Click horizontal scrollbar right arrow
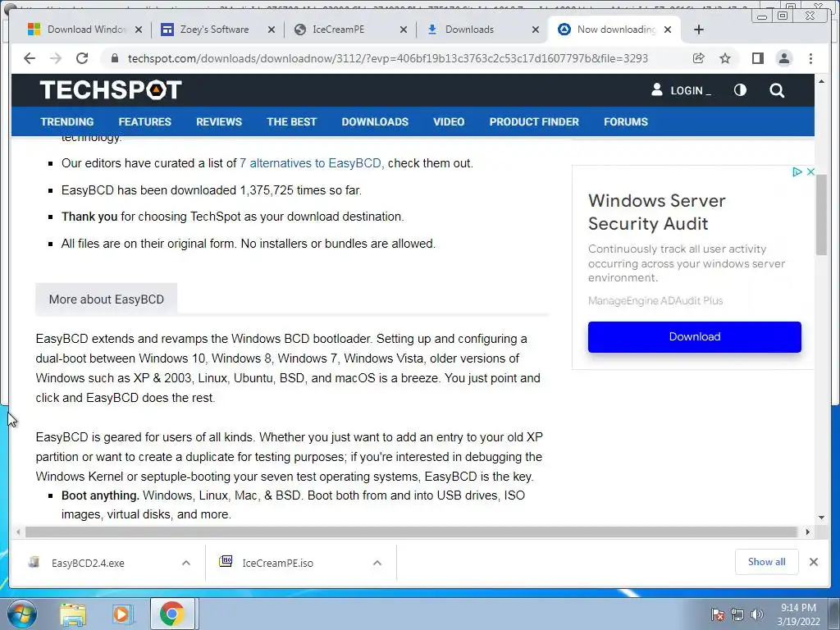Image resolution: width=840 pixels, height=630 pixels. pyautogui.click(x=808, y=532)
